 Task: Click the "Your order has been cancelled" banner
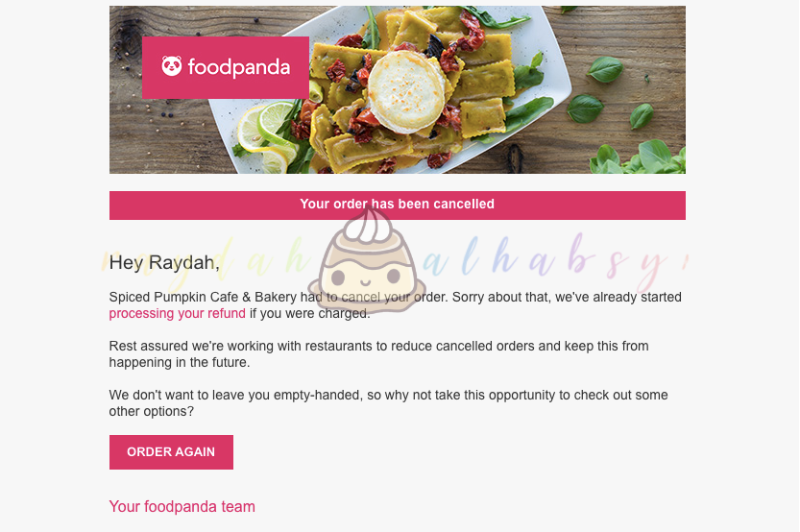tap(397, 206)
